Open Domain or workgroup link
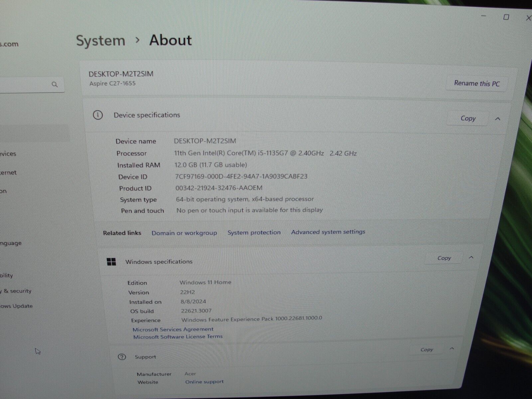The image size is (532, 399). point(184,233)
